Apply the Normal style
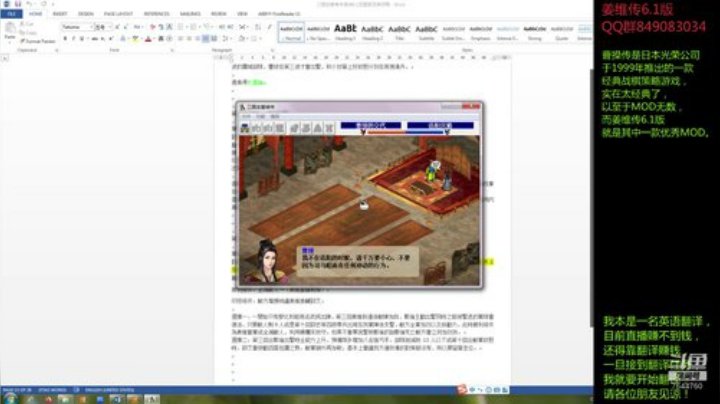This screenshot has width=720, height=404. point(291,32)
